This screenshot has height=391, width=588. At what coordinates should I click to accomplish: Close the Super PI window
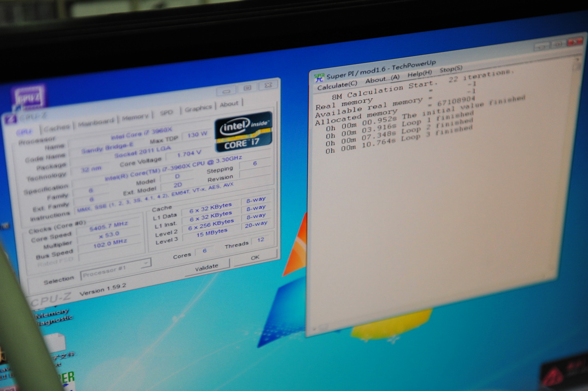(575, 42)
